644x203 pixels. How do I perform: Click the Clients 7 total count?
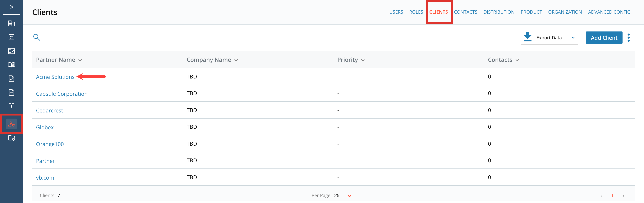coord(50,196)
